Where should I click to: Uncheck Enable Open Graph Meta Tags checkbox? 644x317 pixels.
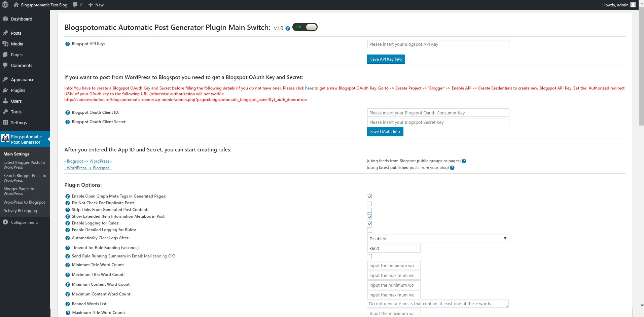click(x=369, y=197)
